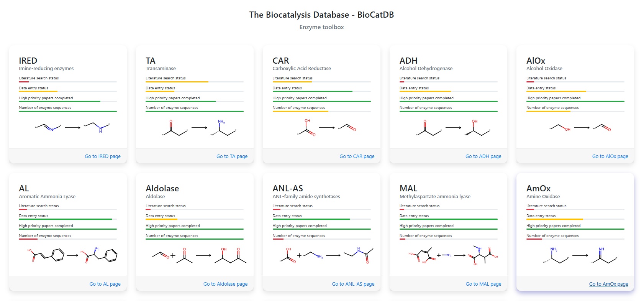Viewport: 644px width, 301px height.
Task: Click the IRED imine reduction reaction diagram
Action: tap(72, 127)
